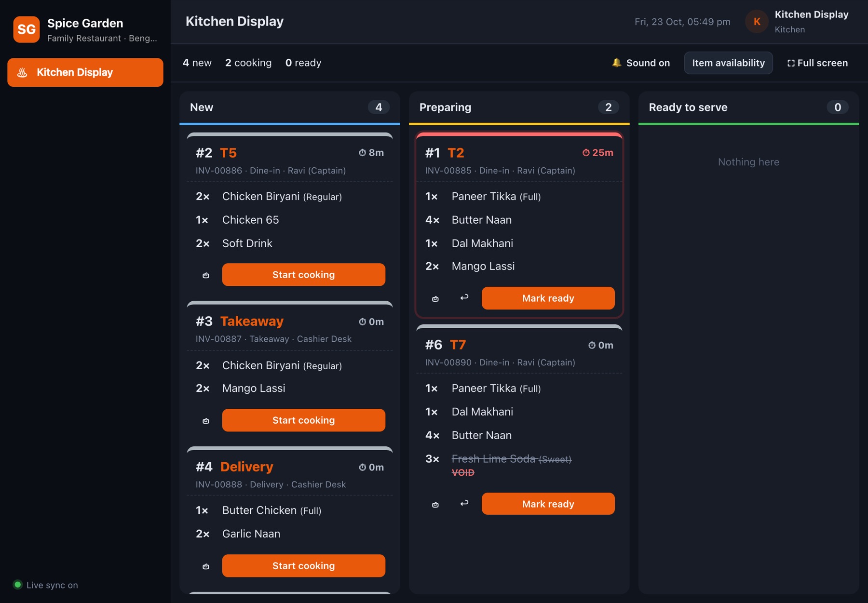This screenshot has height=603, width=868.
Task: Click the print icon on order #2 T5
Action: pyautogui.click(x=206, y=275)
